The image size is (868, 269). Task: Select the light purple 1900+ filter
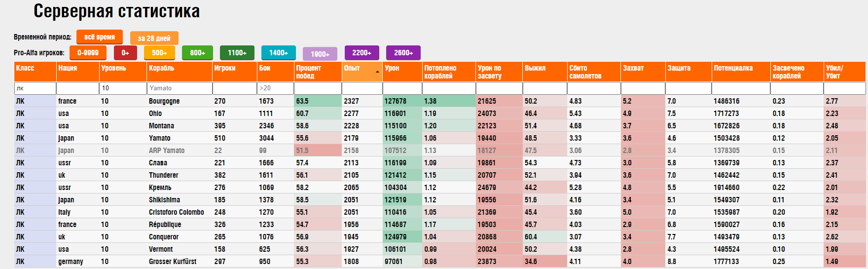[x=320, y=54]
